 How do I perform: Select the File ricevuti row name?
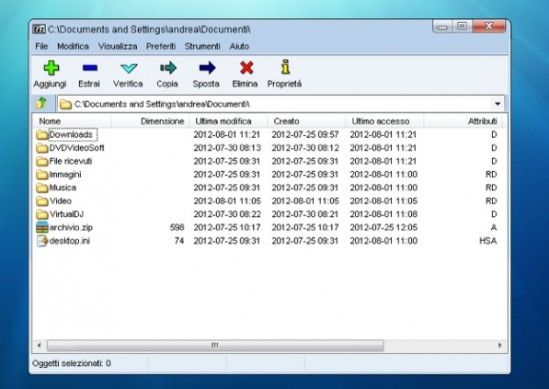(x=70, y=161)
